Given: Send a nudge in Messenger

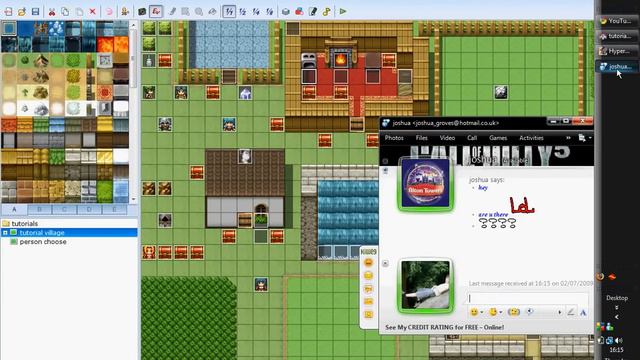Looking at the screenshot, I should [514, 312].
